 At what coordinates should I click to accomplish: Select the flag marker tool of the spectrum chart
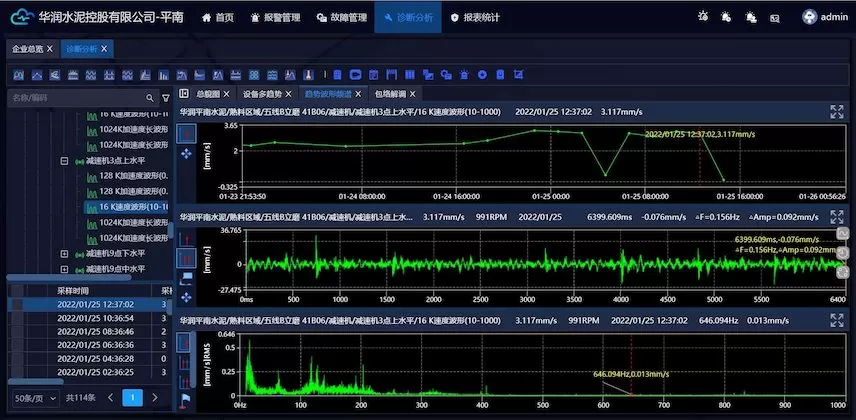click(186, 400)
